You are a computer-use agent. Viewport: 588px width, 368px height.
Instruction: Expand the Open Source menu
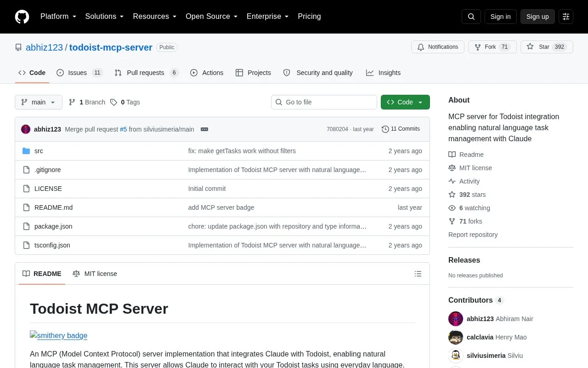pyautogui.click(x=212, y=17)
